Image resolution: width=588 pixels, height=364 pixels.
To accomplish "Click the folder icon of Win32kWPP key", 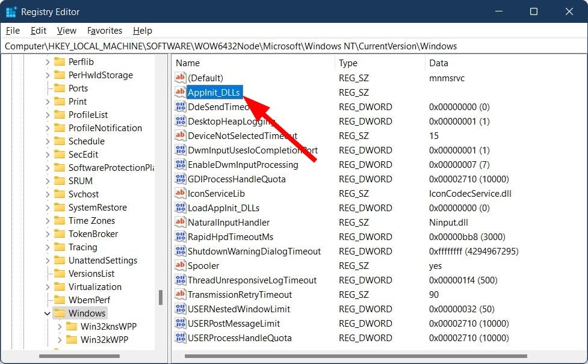I will (x=72, y=340).
